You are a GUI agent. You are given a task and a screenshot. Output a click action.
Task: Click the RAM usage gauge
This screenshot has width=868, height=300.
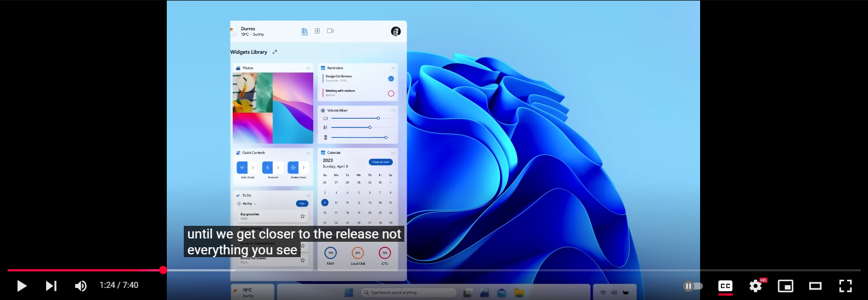[330, 253]
